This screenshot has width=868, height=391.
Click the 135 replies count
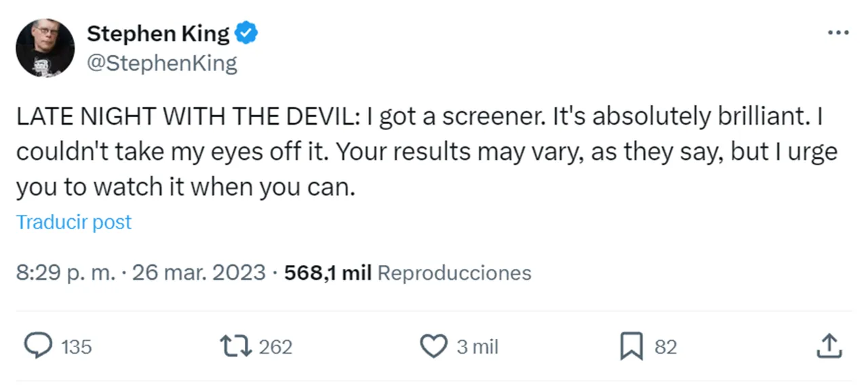pyautogui.click(x=77, y=347)
